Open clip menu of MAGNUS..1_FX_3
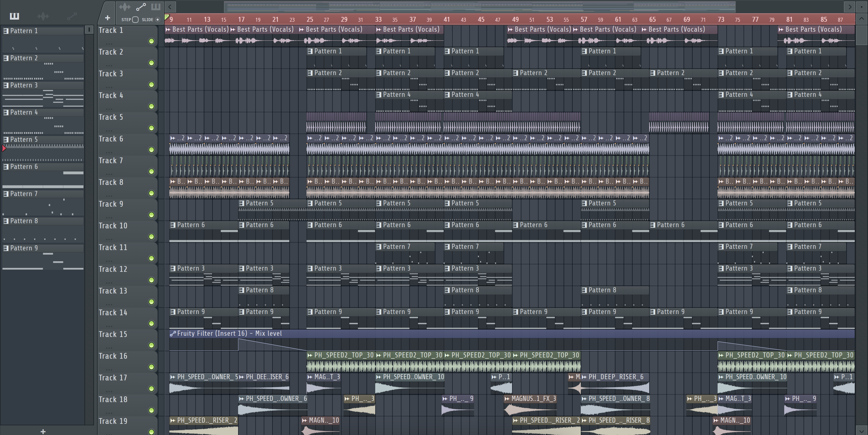868x435 pixels. [508, 398]
